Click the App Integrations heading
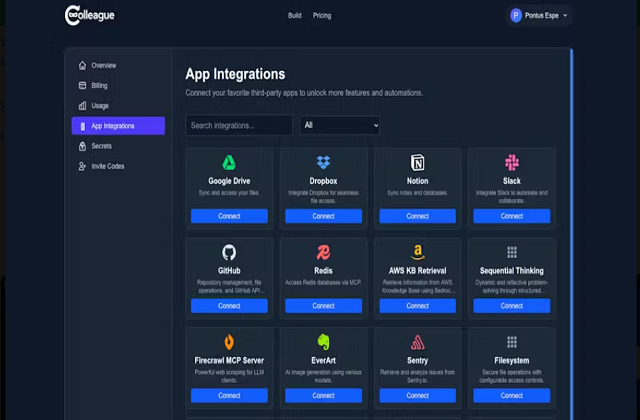 235,74
